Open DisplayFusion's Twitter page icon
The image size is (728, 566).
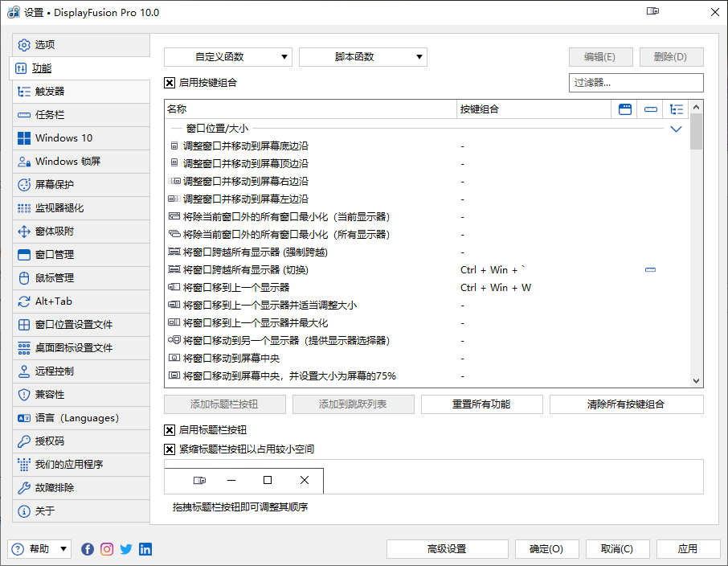point(126,549)
